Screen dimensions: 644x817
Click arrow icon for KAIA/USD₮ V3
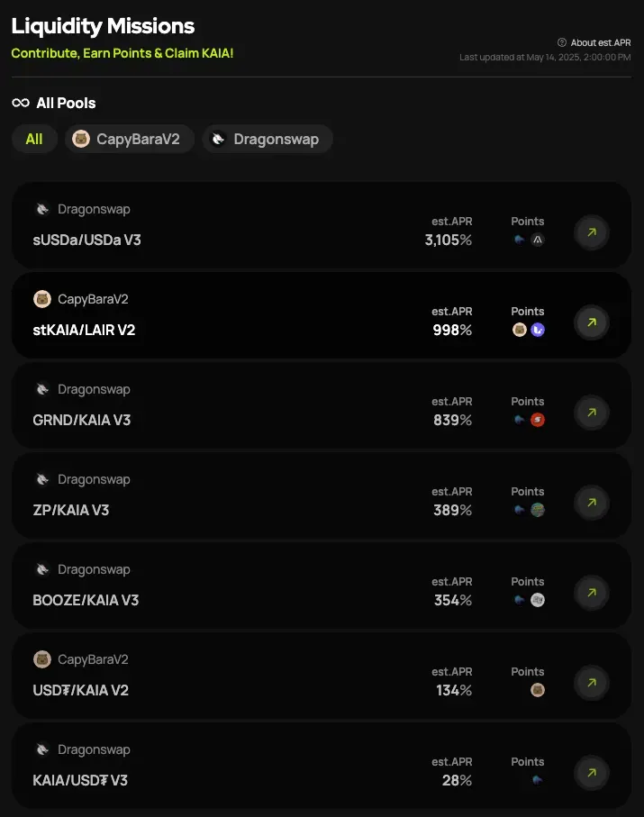[592, 773]
